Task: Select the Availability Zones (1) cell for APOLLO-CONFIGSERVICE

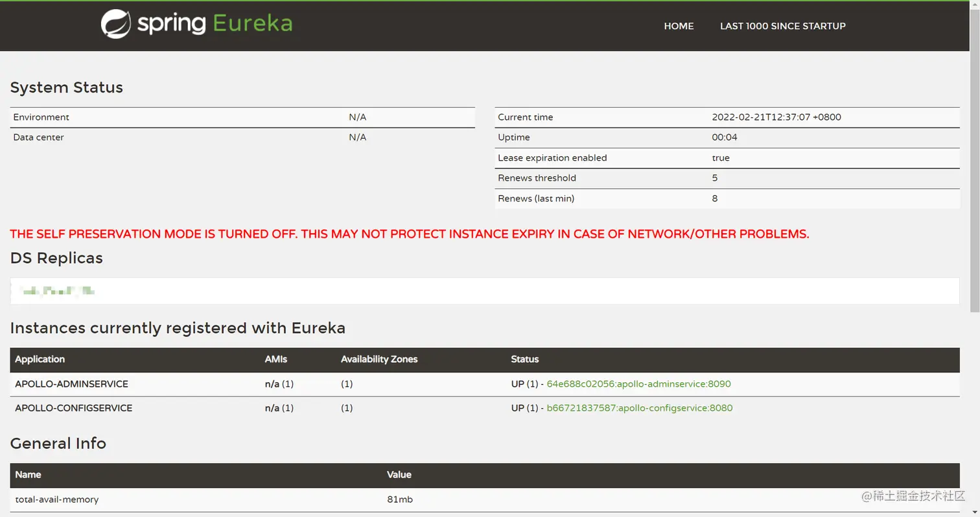Action: click(347, 408)
